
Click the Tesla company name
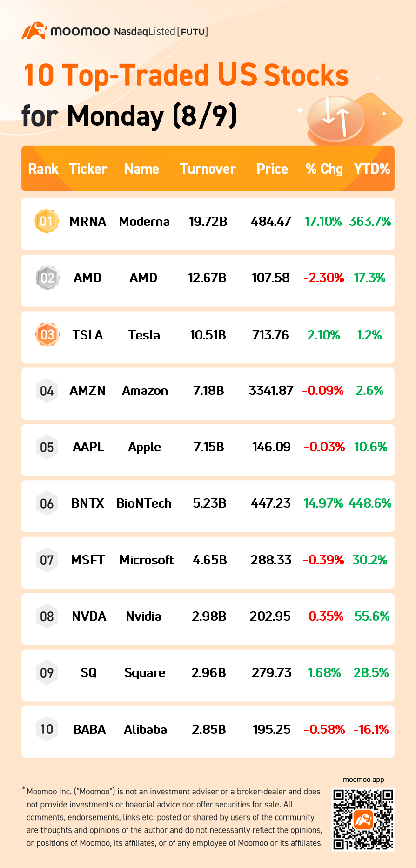tap(144, 335)
